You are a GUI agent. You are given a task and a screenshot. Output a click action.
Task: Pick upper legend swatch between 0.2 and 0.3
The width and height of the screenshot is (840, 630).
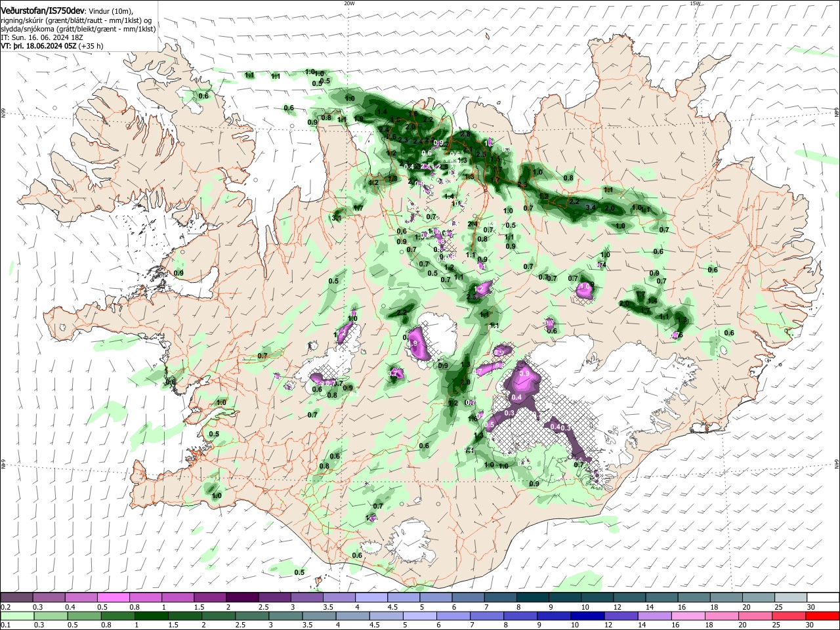coord(16,597)
